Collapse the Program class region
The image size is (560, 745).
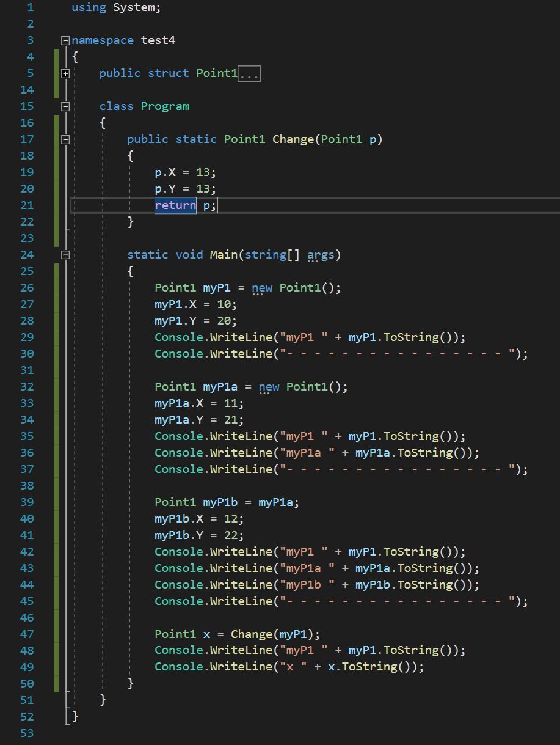point(65,106)
